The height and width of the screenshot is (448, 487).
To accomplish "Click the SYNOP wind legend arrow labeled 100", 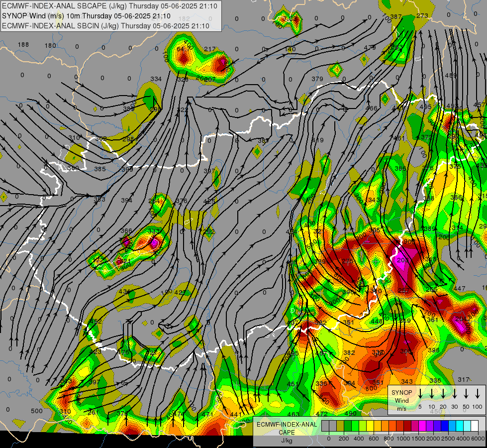I will (x=478, y=393).
